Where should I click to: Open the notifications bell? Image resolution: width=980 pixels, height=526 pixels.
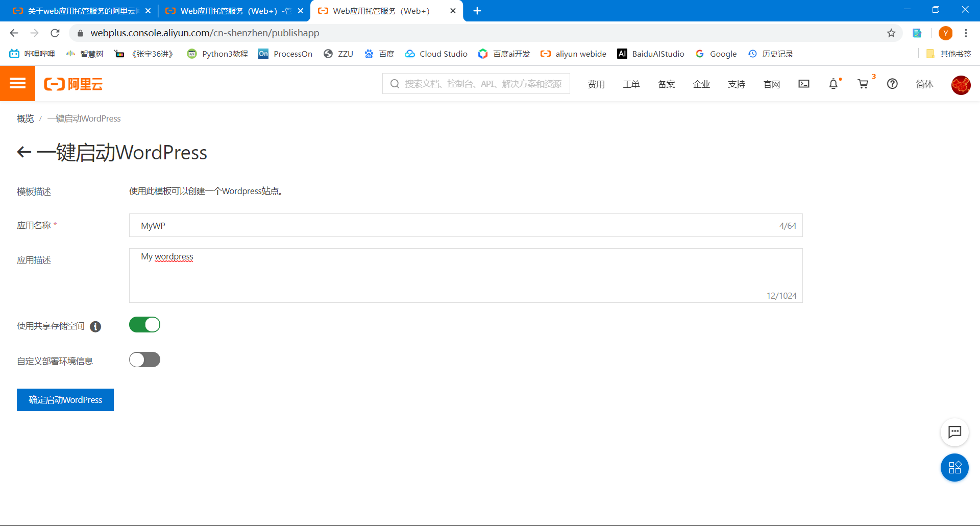834,84
